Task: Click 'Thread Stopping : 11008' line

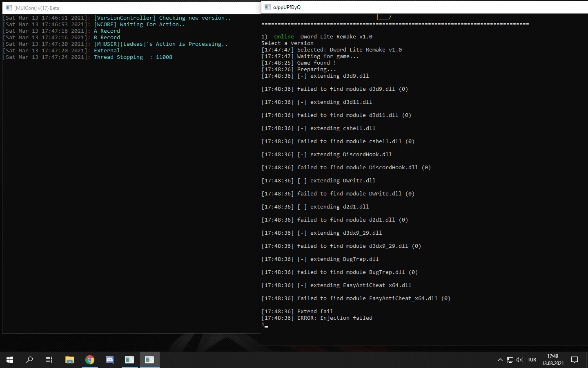Action: pyautogui.click(x=133, y=57)
